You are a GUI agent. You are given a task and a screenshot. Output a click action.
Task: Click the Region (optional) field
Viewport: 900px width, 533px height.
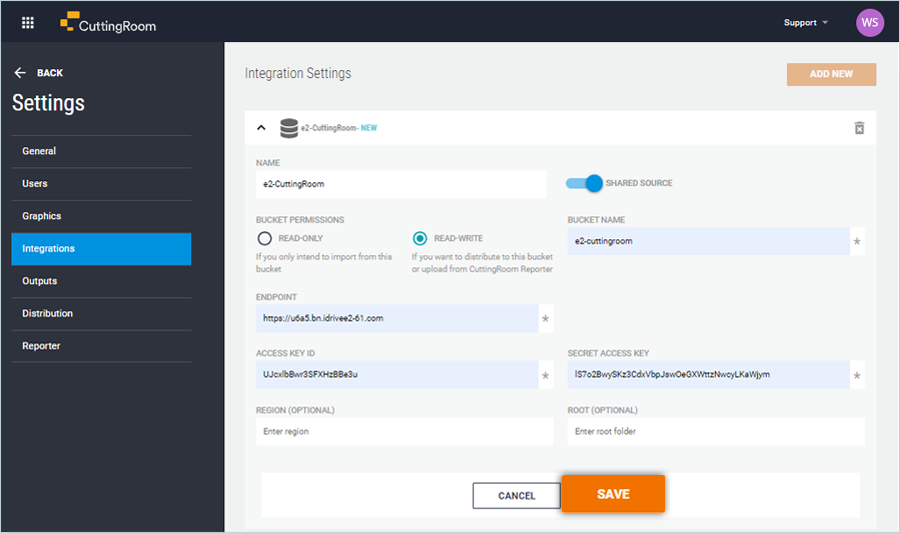(405, 431)
